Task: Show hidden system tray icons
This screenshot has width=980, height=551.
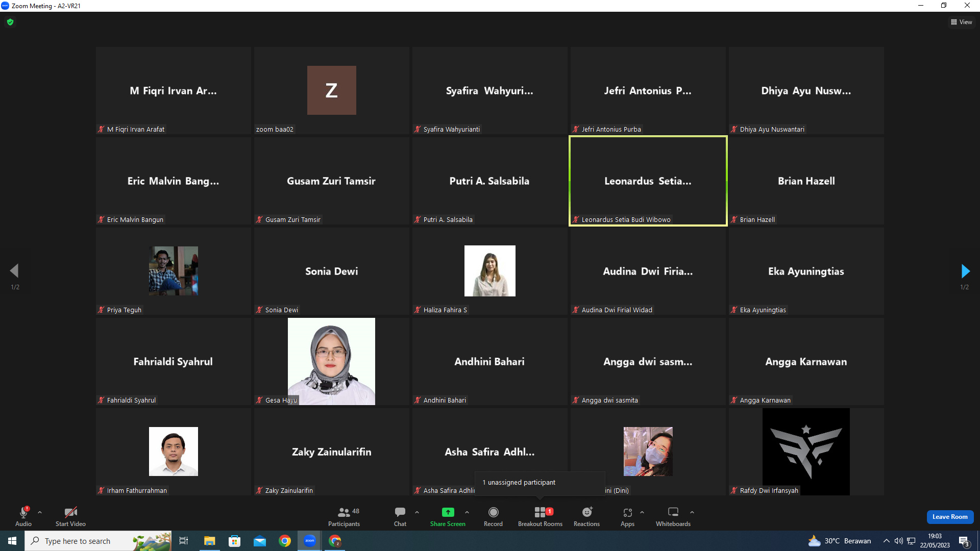Action: [x=887, y=541]
